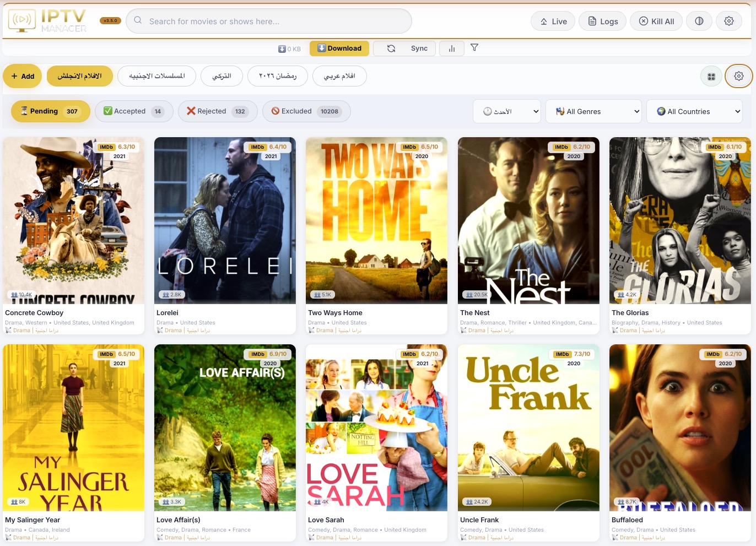The image size is (756, 546).
Task: Select the الافلام الانجلش category tab
Action: click(x=80, y=76)
